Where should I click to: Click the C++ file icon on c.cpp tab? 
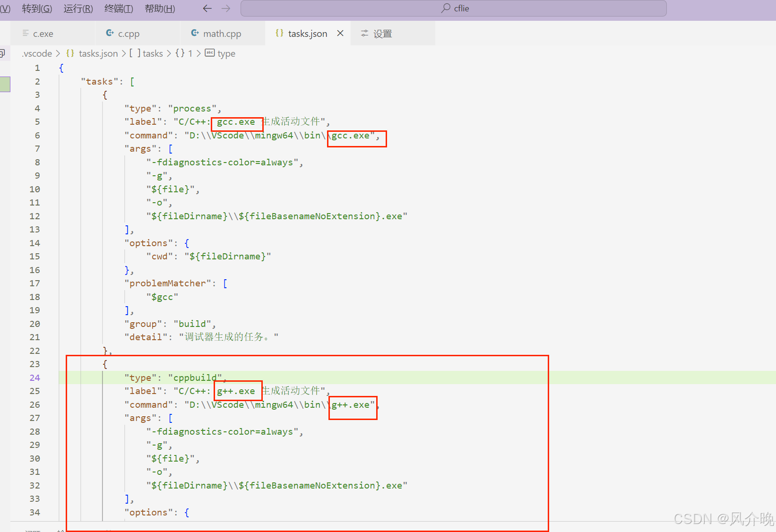pos(110,33)
